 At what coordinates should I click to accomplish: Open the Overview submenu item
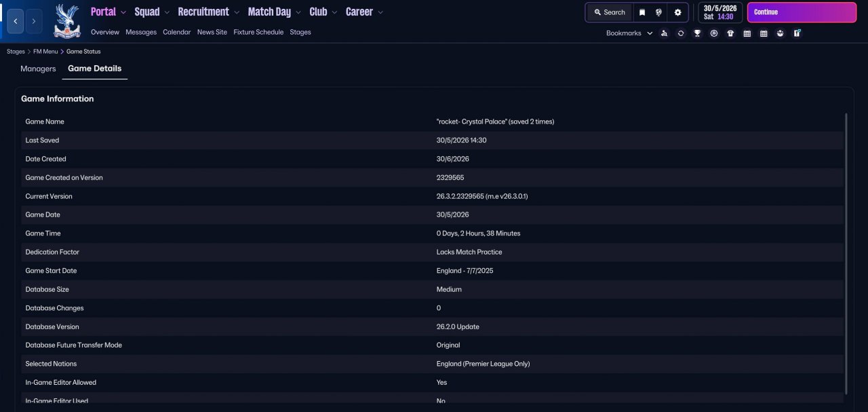(105, 32)
